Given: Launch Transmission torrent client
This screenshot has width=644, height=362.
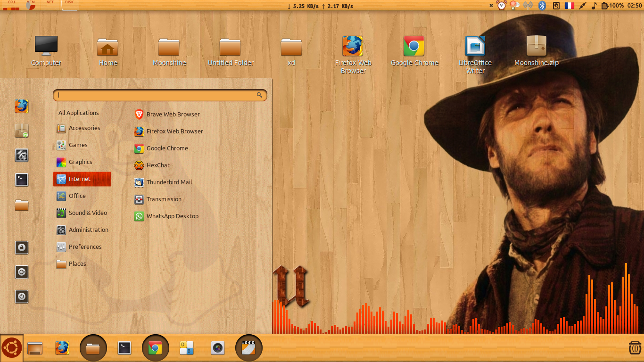Looking at the screenshot, I should click(x=158, y=199).
